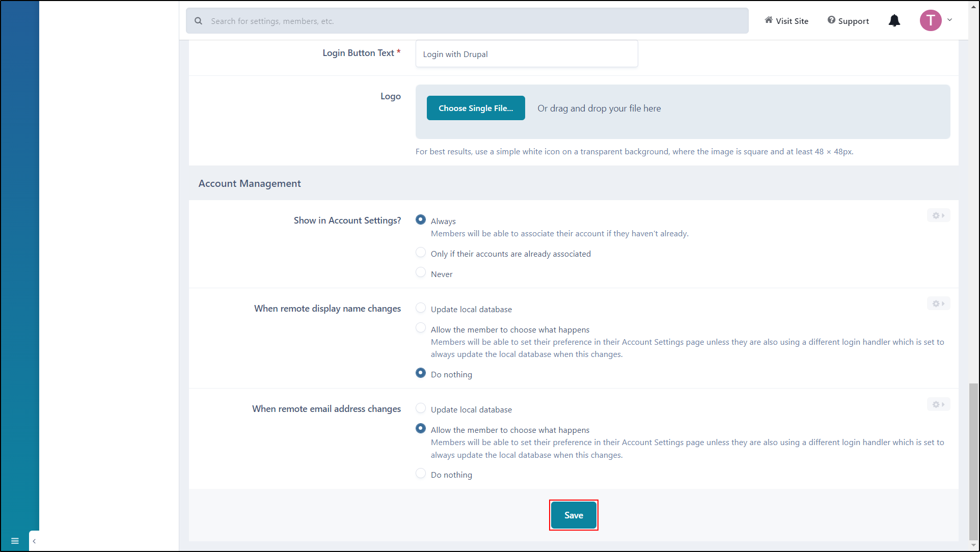Open the hamburger menu in sidebar
Screen dimensions: 980x552
tap(15, 541)
